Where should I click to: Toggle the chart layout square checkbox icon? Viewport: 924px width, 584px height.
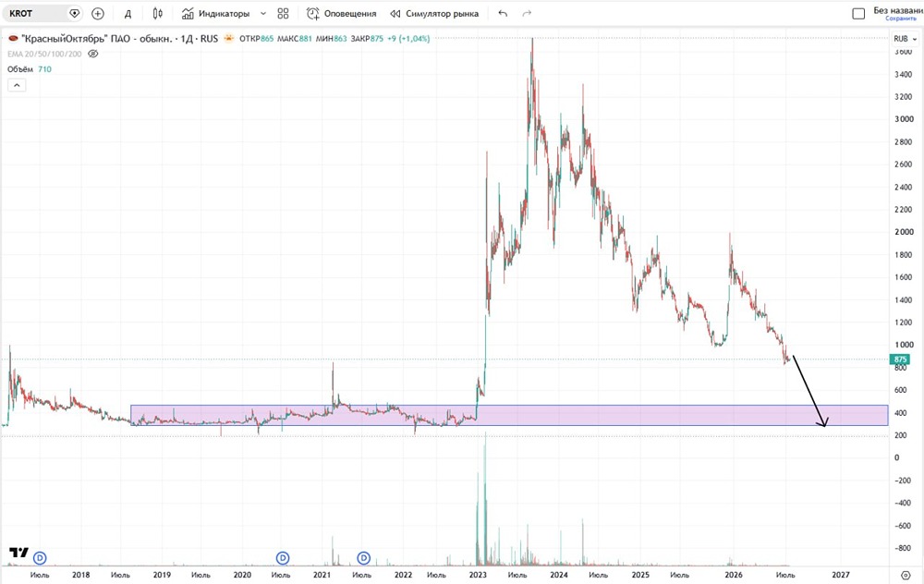pos(858,13)
